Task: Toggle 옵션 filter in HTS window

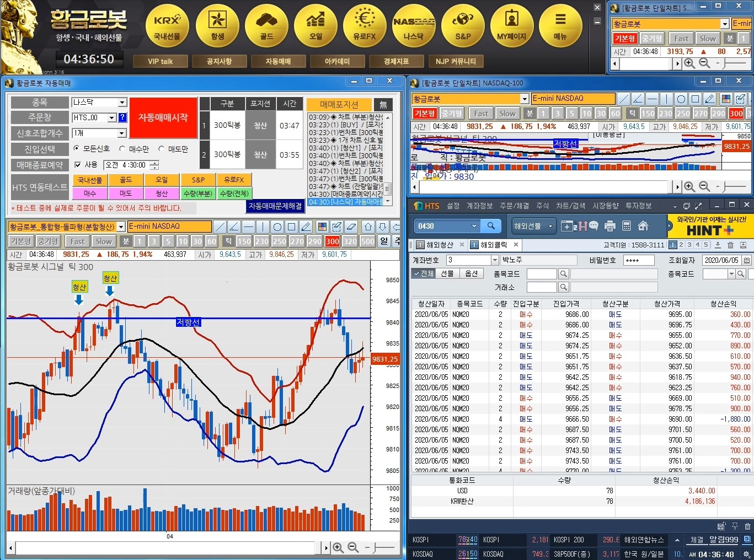Action: 471,273
